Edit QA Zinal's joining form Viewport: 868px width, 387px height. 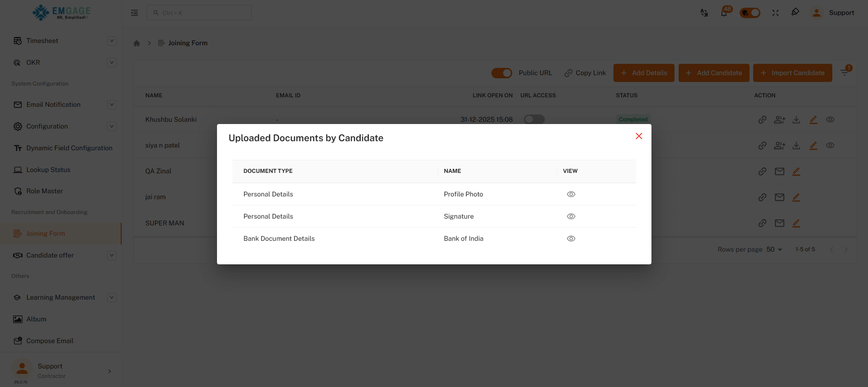pos(796,171)
